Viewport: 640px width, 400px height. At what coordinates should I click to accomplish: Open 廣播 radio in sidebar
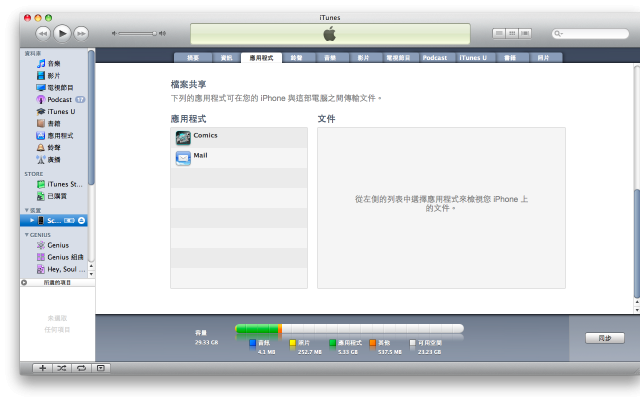pos(53,159)
